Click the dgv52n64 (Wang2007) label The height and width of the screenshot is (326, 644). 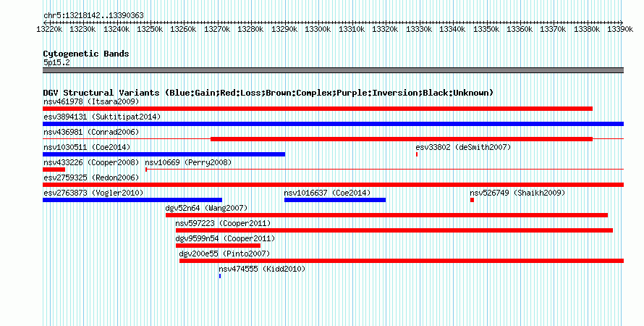point(207,208)
